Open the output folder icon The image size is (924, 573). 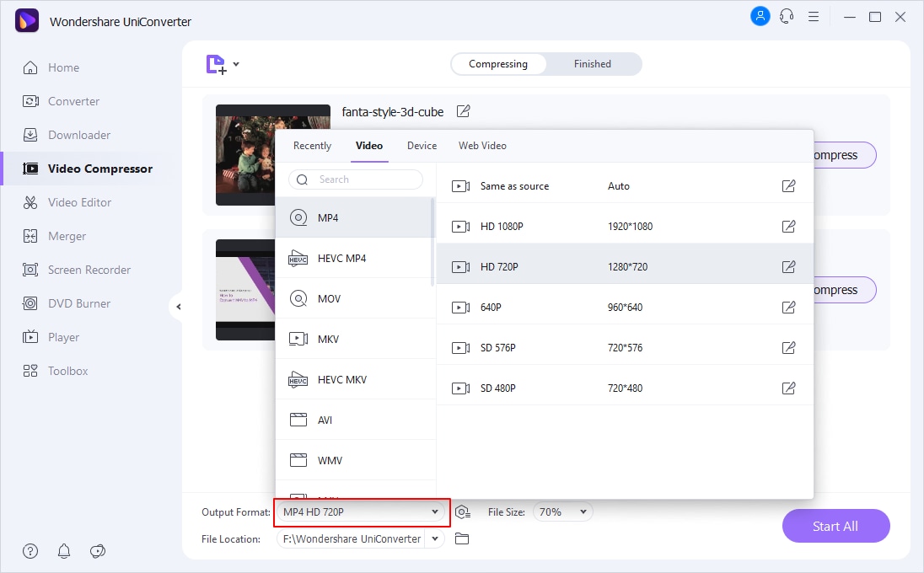[x=462, y=538]
